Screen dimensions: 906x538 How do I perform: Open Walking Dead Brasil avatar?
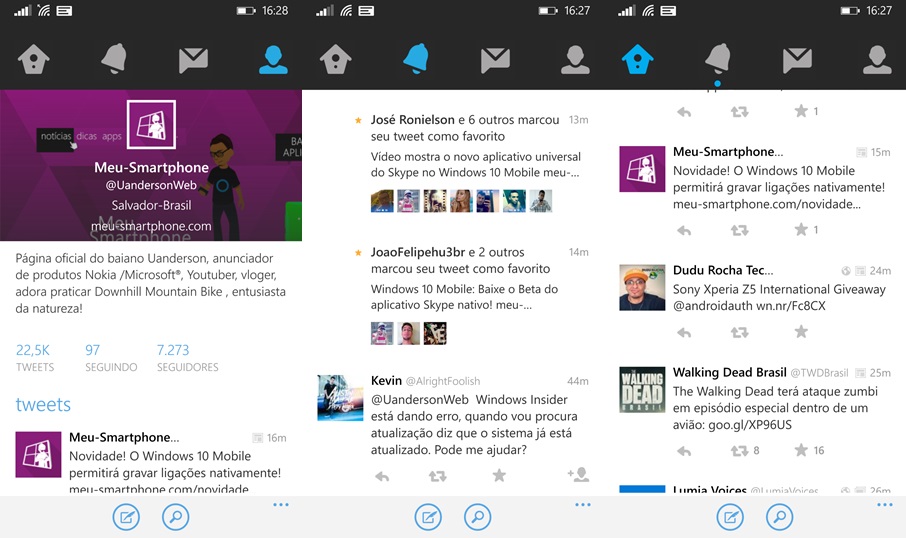pos(642,389)
